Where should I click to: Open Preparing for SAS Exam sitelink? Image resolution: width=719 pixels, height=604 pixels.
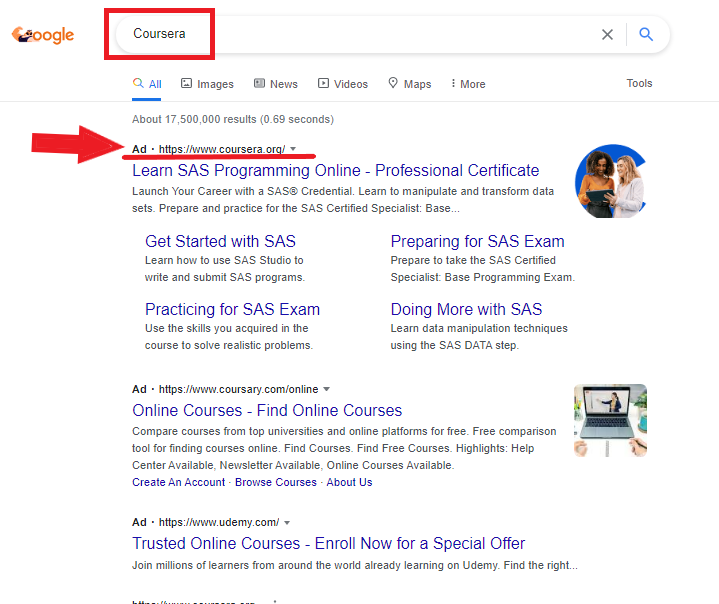477,241
